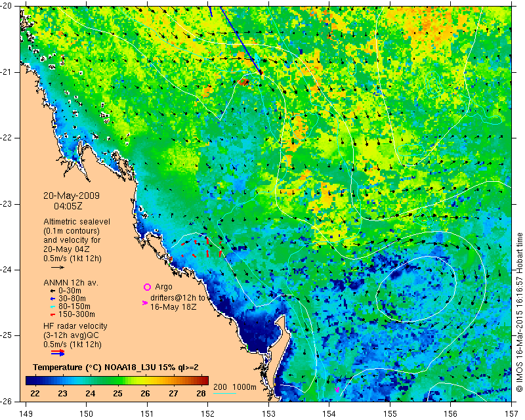Click the dark blue line near 152.5E
Viewport: 525px width, 420px height.
240,39
